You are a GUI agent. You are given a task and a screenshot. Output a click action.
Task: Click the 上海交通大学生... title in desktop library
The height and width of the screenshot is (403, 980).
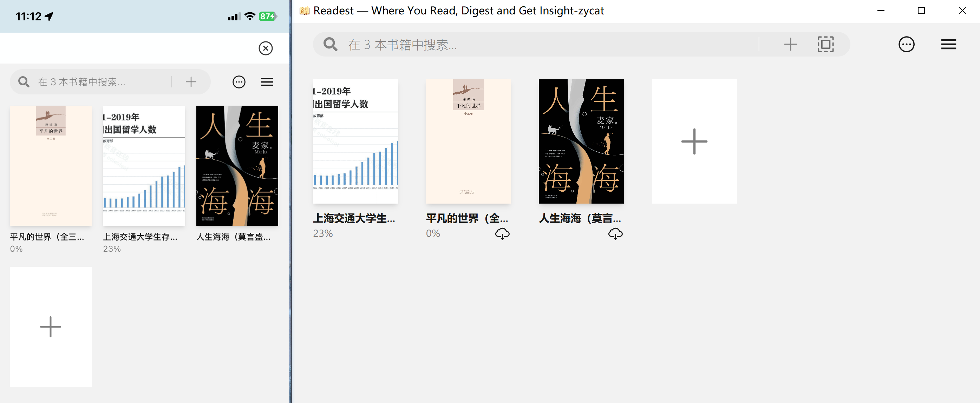coord(354,218)
